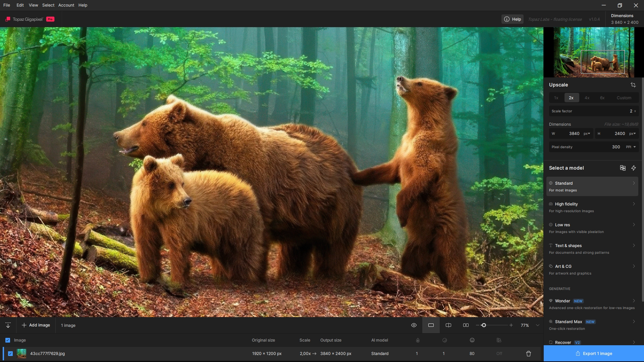Switch to single image view mode
The image size is (644, 362).
tap(431, 325)
